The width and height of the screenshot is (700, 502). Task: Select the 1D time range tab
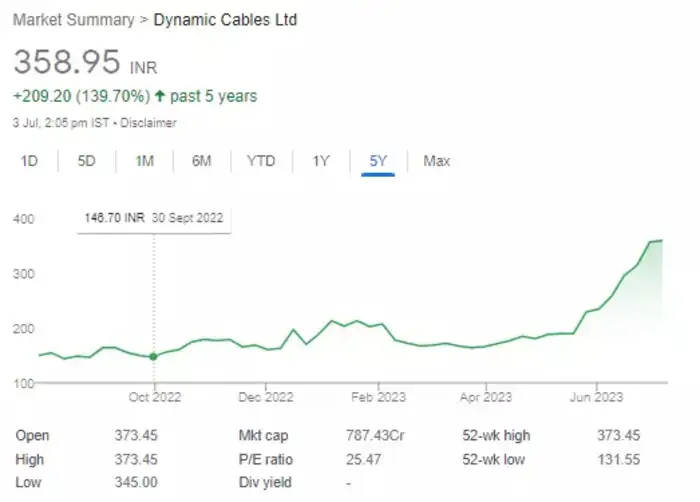29,161
